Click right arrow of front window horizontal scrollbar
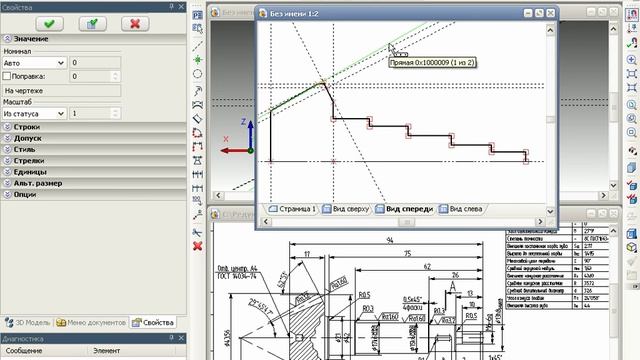The image size is (640, 360). [540, 222]
